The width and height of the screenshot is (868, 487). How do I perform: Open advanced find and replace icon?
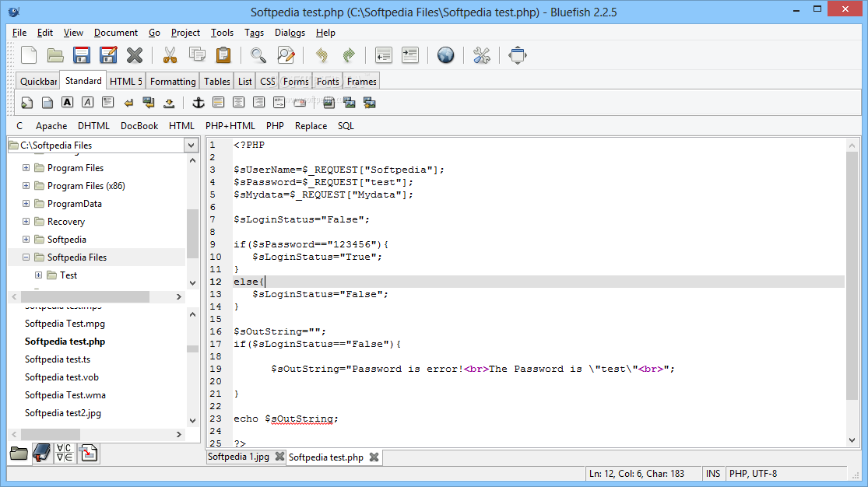tap(286, 55)
